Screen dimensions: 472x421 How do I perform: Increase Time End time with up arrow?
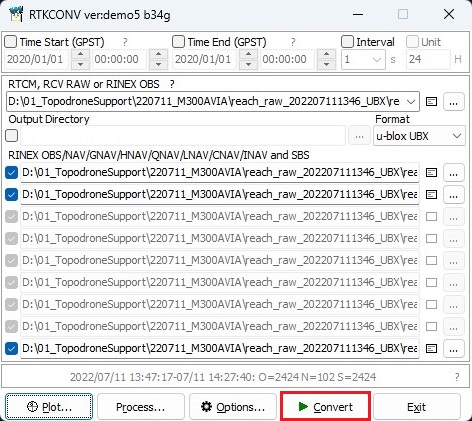(326, 54)
